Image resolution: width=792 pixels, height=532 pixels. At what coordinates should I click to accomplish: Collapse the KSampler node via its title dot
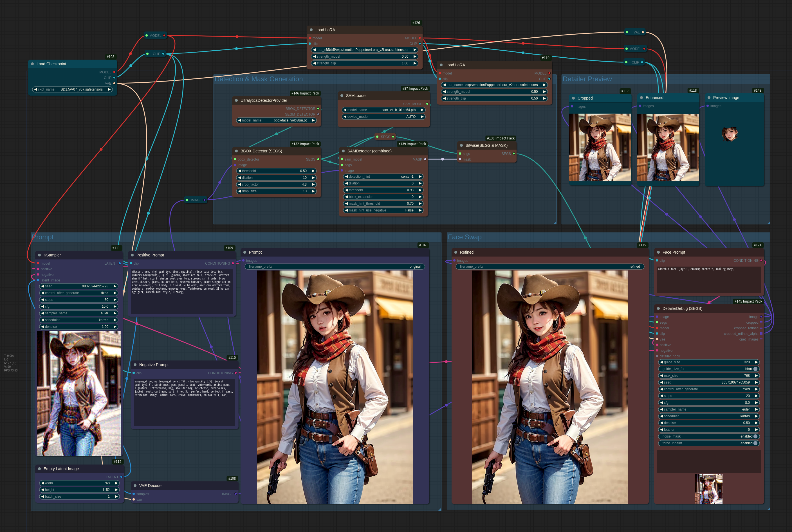pyautogui.click(x=39, y=255)
